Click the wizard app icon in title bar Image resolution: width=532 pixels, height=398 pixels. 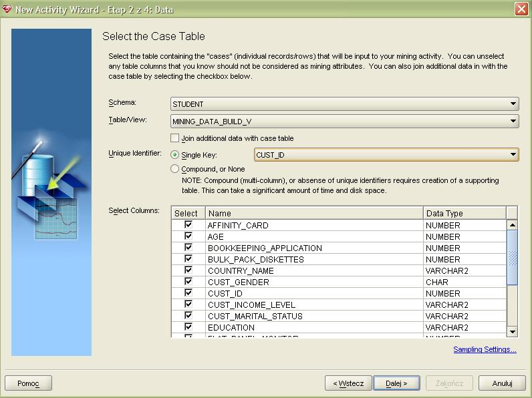(7, 9)
